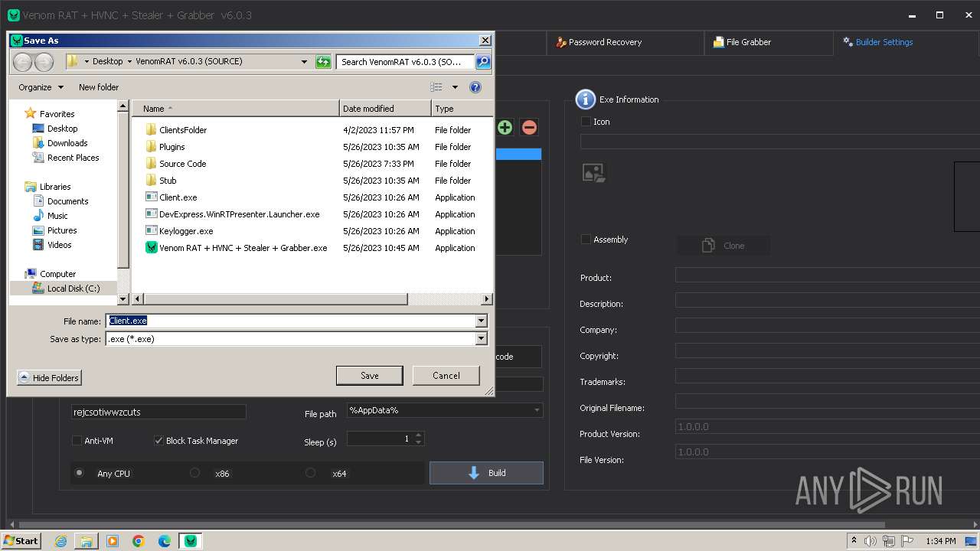Click the Exe Information info icon
This screenshot has width=980, height=551.
(x=585, y=99)
